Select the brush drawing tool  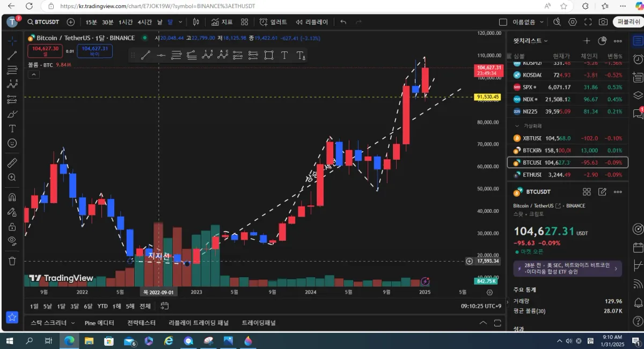pyautogui.click(x=12, y=114)
